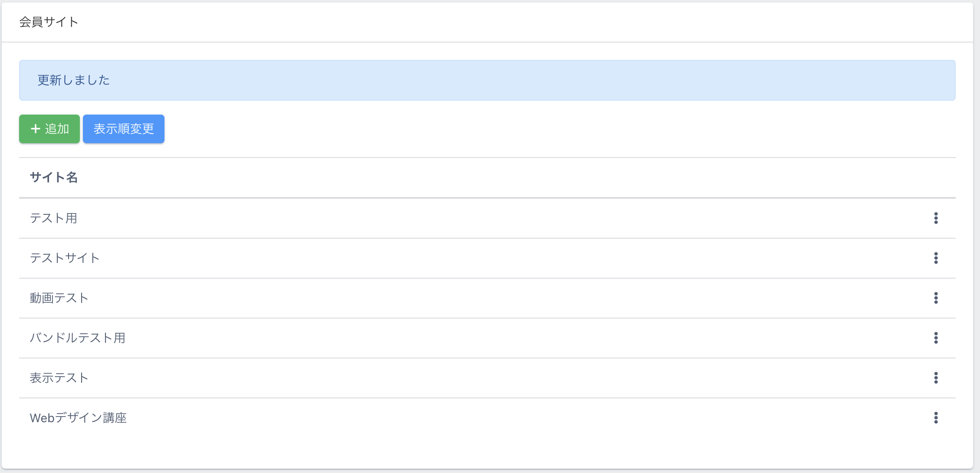Click the 会員サイト page heading

(49, 22)
